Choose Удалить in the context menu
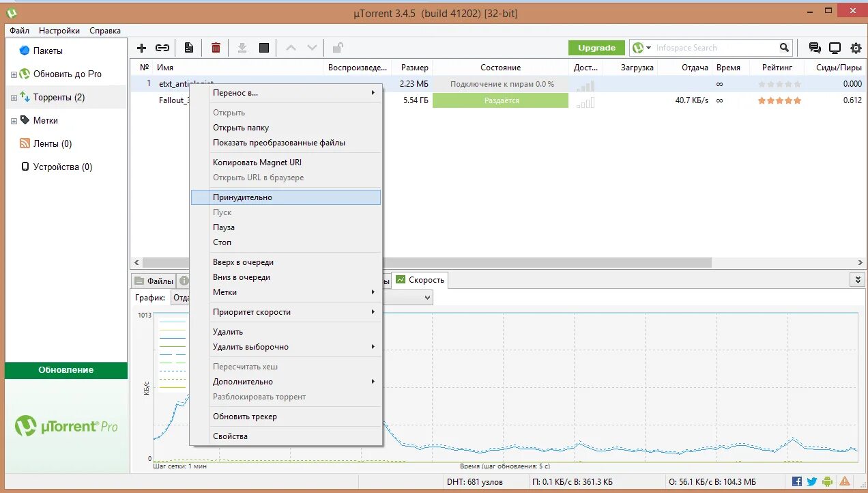Viewport: 868px width, 493px height. [x=285, y=332]
